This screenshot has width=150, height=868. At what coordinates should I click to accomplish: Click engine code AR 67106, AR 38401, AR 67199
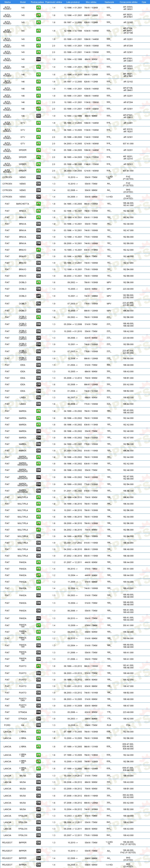[128, 31]
